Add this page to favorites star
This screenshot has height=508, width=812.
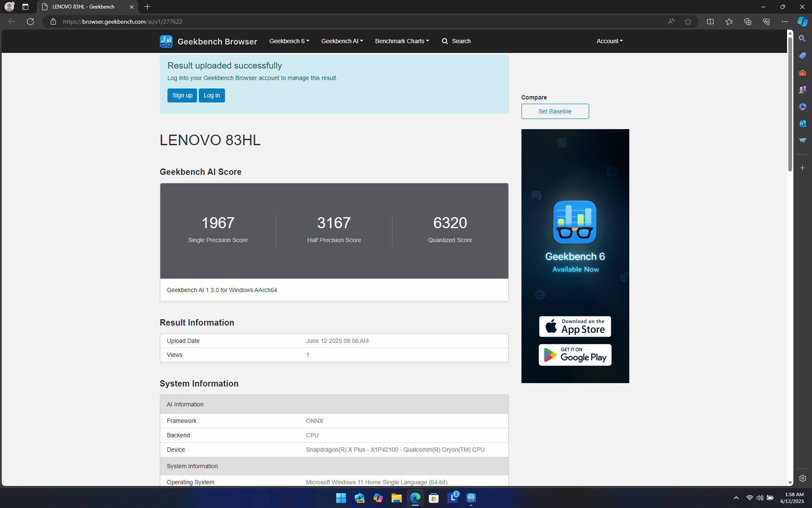[688, 22]
